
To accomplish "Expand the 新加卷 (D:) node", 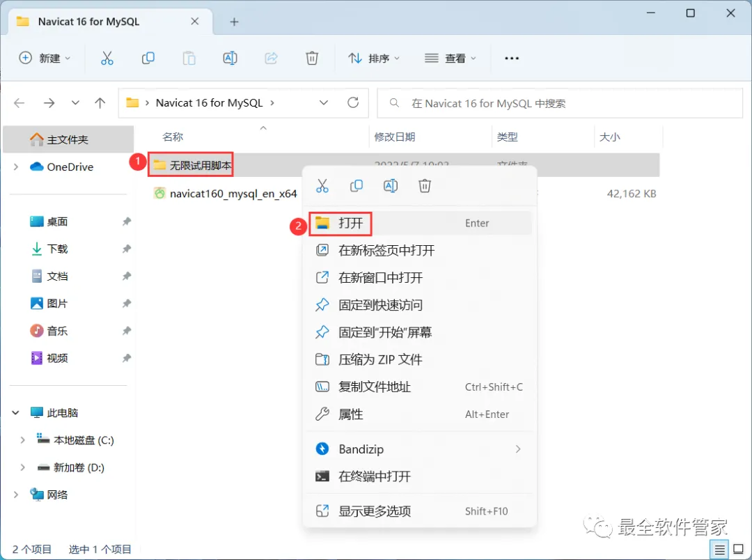I will pos(22,467).
